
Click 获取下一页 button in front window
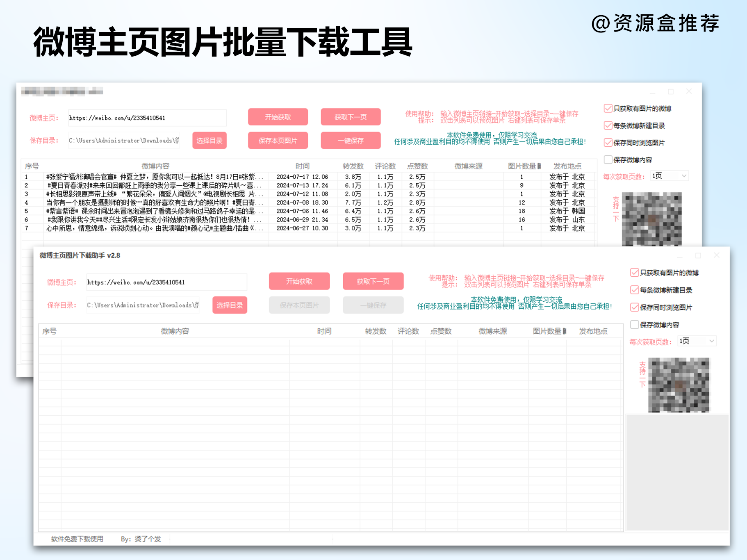373,281
